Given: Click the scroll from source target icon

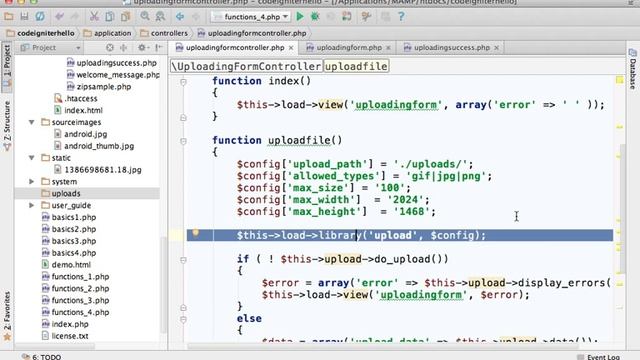Looking at the screenshot, I should (110, 48).
